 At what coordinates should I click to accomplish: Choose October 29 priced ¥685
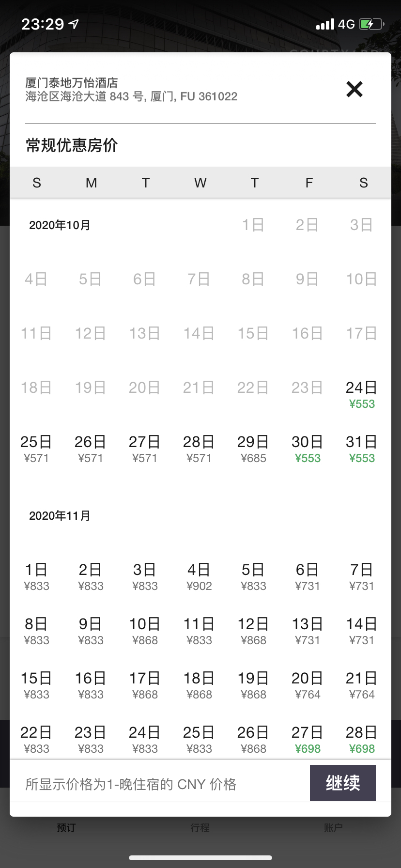coord(253,449)
